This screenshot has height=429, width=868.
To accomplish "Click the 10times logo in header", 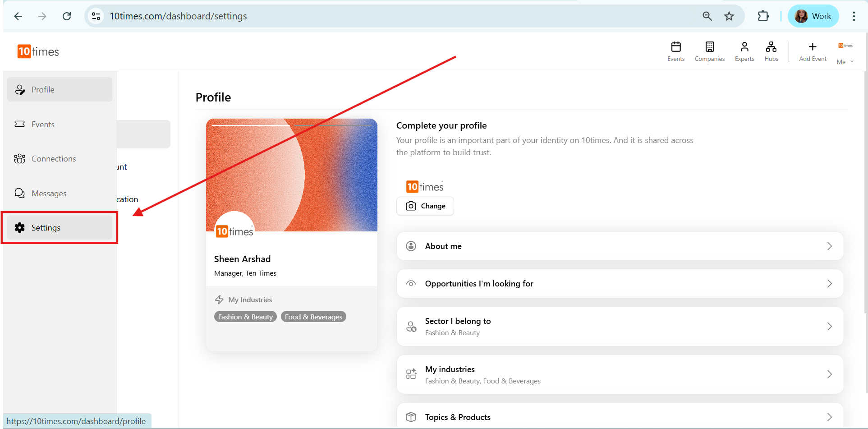I will (x=38, y=51).
